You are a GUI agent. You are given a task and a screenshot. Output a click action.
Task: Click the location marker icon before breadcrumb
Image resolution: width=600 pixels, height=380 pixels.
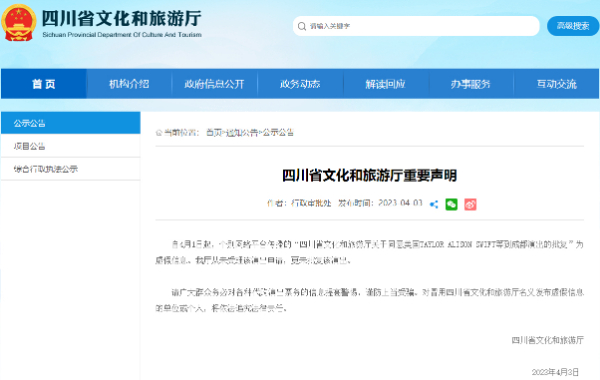159,133
